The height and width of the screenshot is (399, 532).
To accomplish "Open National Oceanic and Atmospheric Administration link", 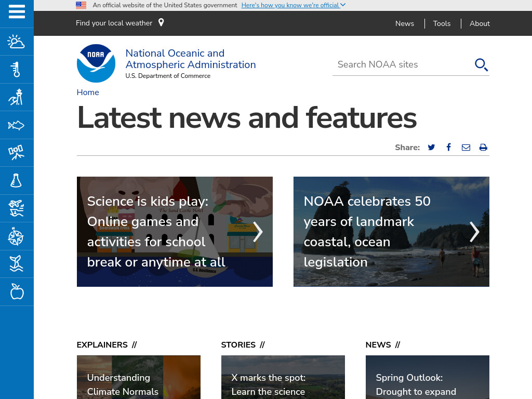I will point(191,59).
